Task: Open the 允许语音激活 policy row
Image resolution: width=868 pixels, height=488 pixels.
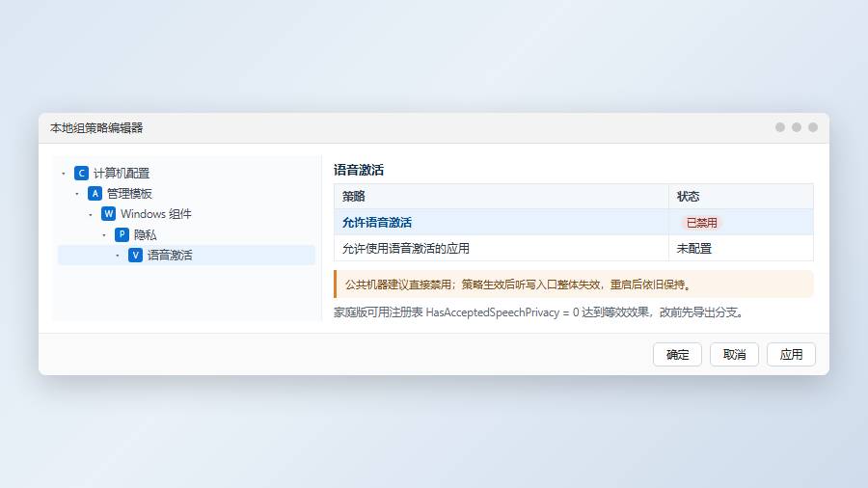Action: pos(574,223)
